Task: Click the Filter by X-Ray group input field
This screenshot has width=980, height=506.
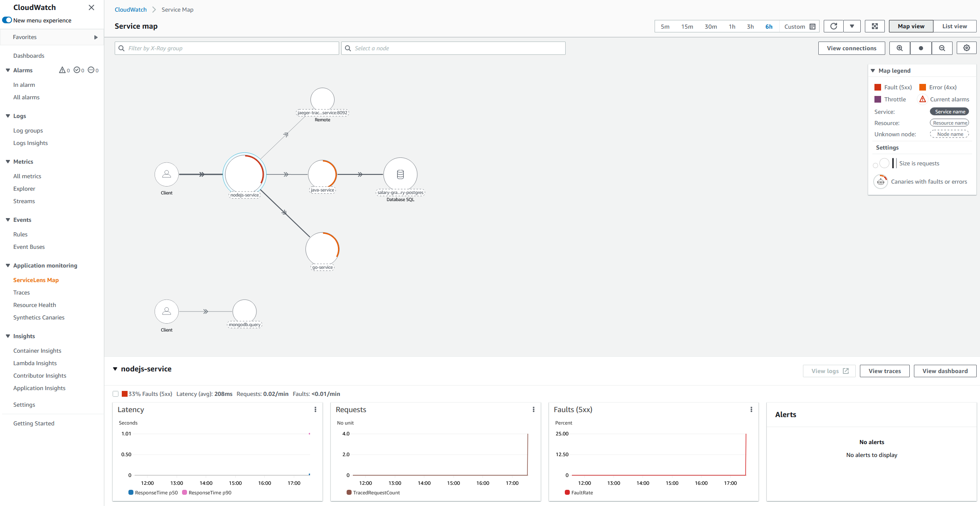Action: point(226,48)
